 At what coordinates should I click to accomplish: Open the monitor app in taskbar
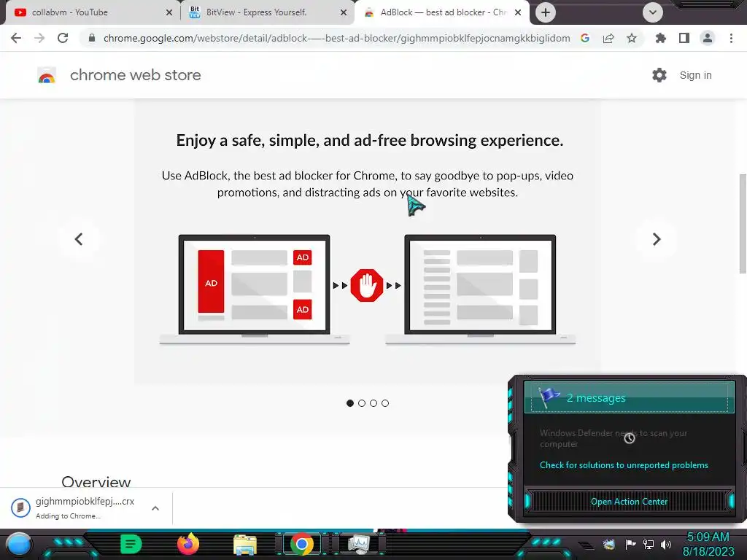359,544
